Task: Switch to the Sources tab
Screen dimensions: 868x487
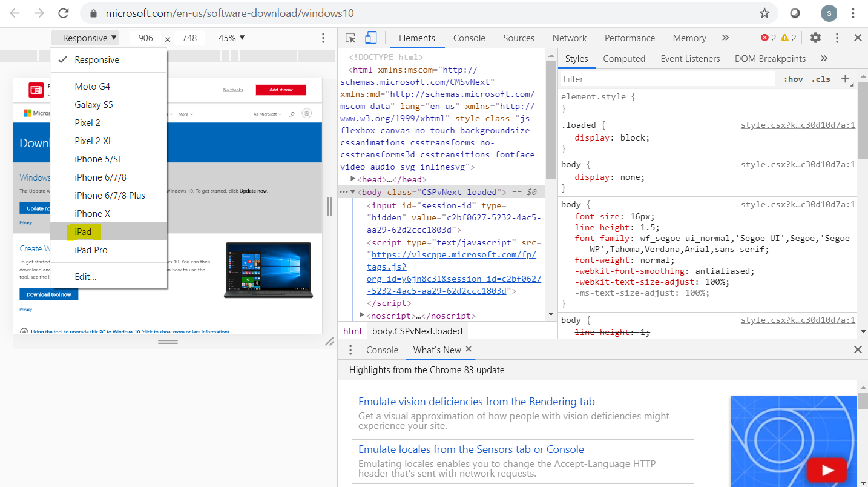Action: [x=519, y=38]
